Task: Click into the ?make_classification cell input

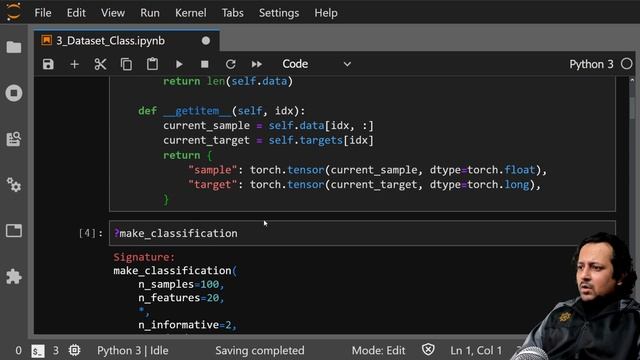Action: click(362, 233)
